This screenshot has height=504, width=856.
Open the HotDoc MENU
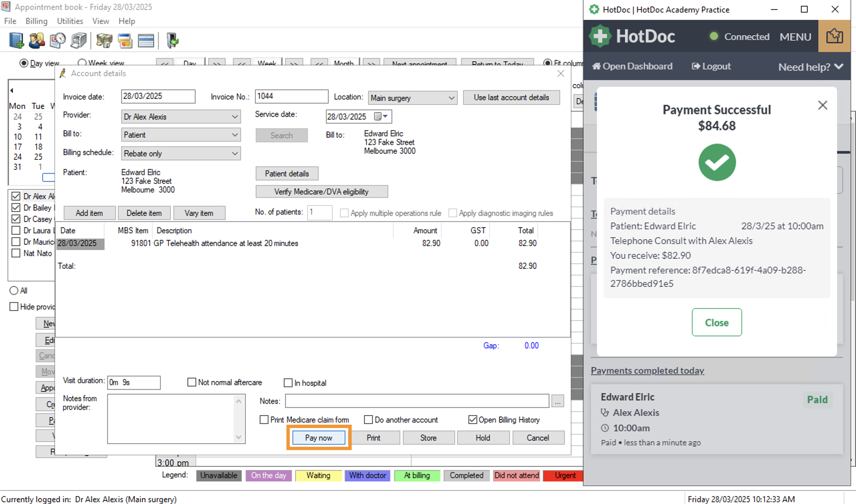pos(795,37)
